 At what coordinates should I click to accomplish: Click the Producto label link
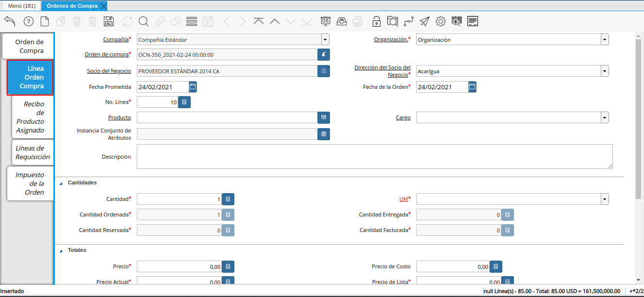coord(119,117)
